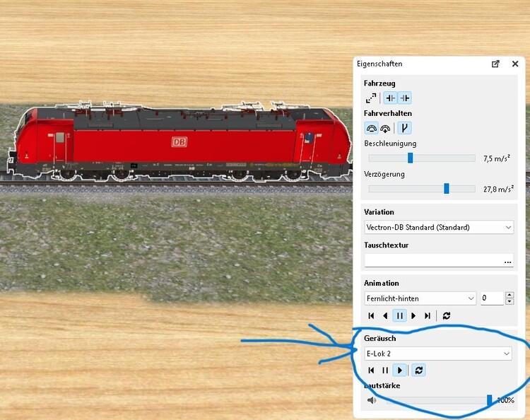This screenshot has width=530, height=420.
Task: Click the reverse vehicle direction icon
Action: (x=371, y=98)
